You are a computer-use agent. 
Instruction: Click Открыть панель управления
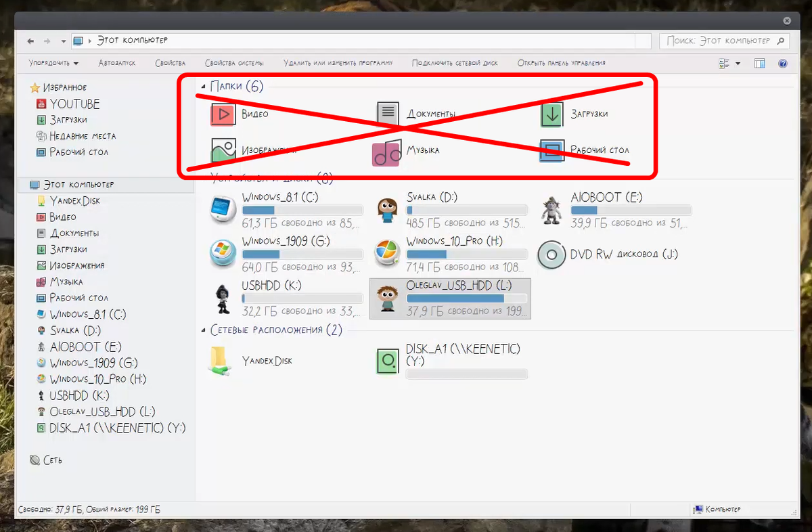pos(562,63)
